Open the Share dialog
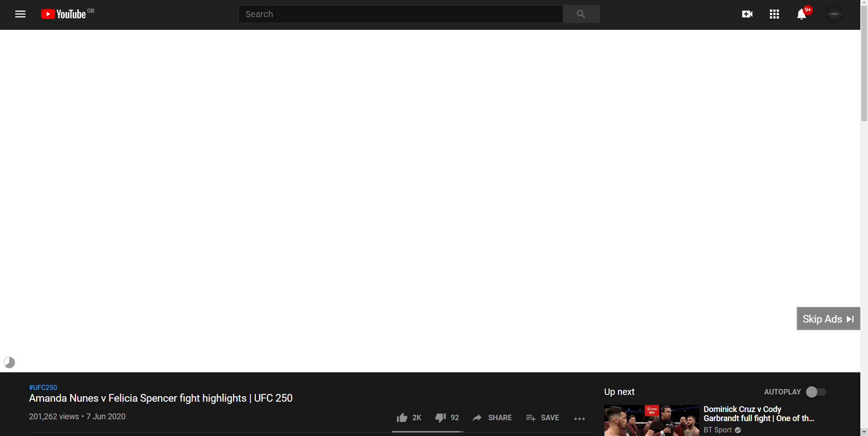This screenshot has height=436, width=868. (492, 417)
